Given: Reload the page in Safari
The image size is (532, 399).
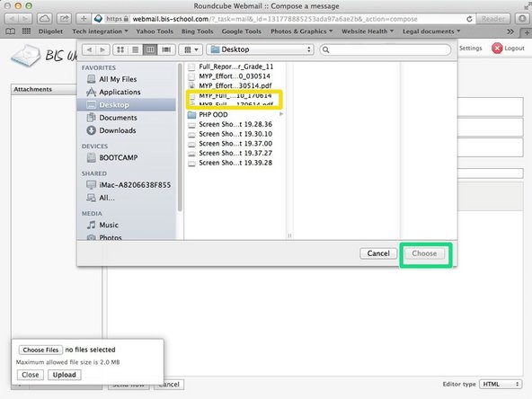Looking at the screenshot, I should (469, 19).
